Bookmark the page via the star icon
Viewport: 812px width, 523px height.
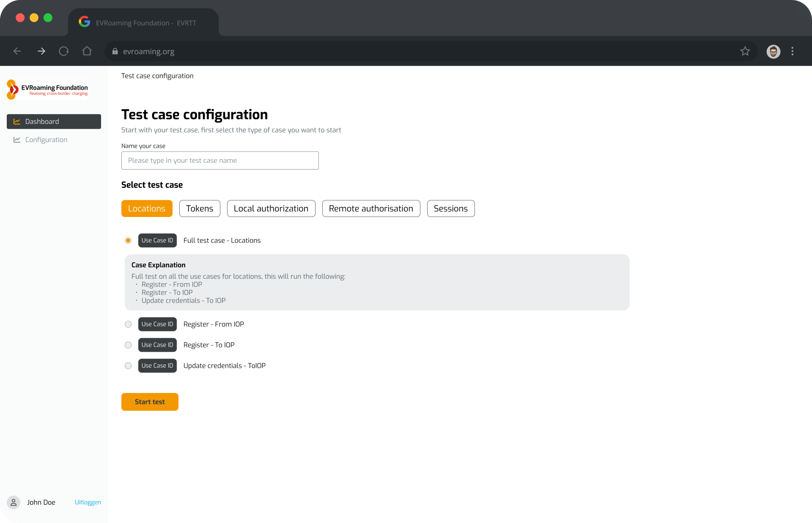pos(745,51)
